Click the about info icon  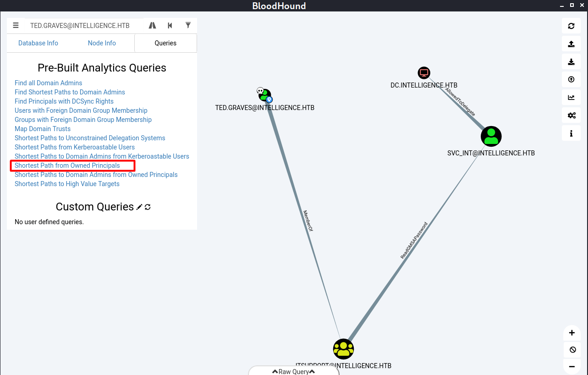[x=571, y=133]
